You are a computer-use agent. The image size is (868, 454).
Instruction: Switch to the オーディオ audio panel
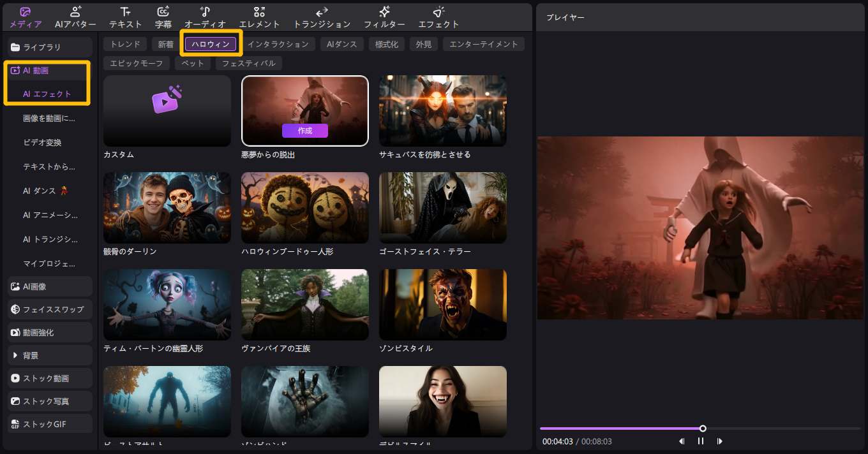click(x=205, y=17)
